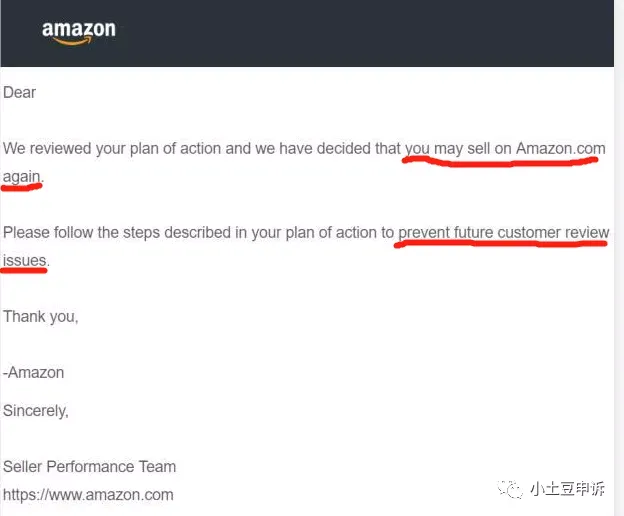Click the Amazon logo in the header
Screen dimensions: 624x516
tap(79, 33)
